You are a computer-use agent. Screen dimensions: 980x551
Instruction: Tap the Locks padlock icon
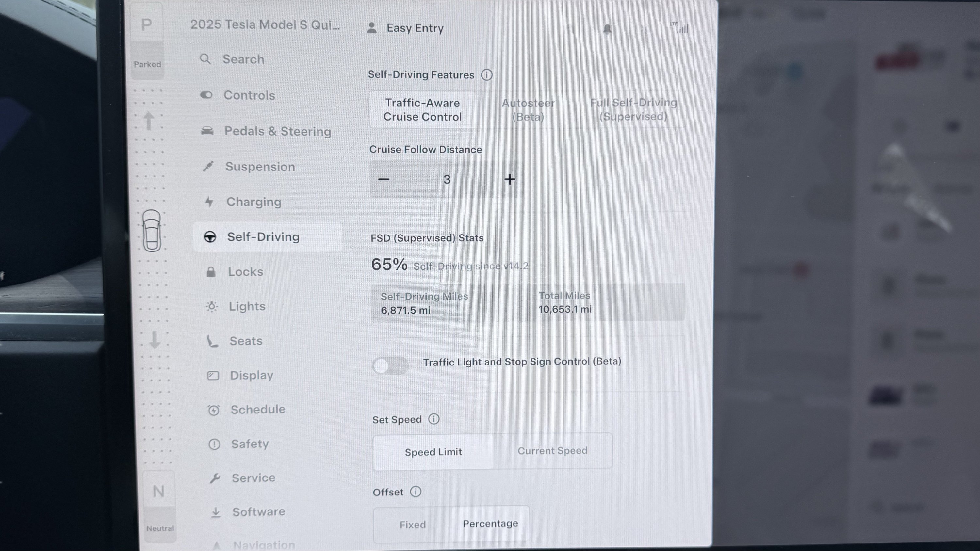coord(211,271)
